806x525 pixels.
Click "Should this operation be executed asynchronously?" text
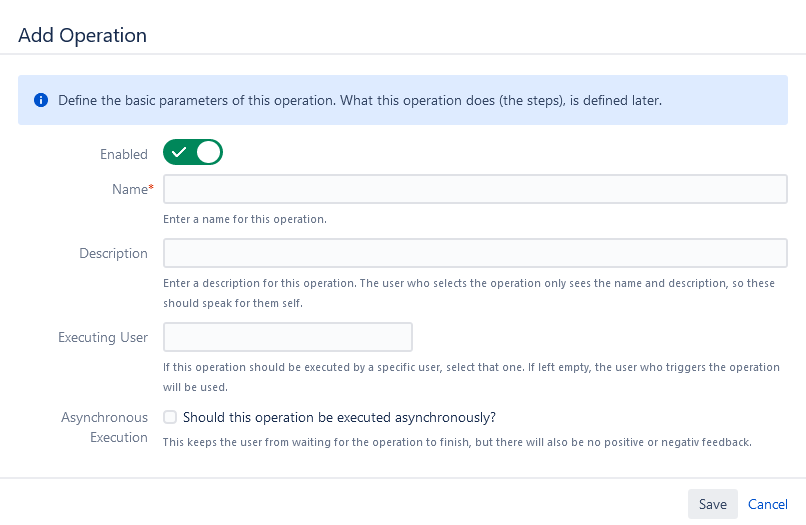[x=340, y=417]
